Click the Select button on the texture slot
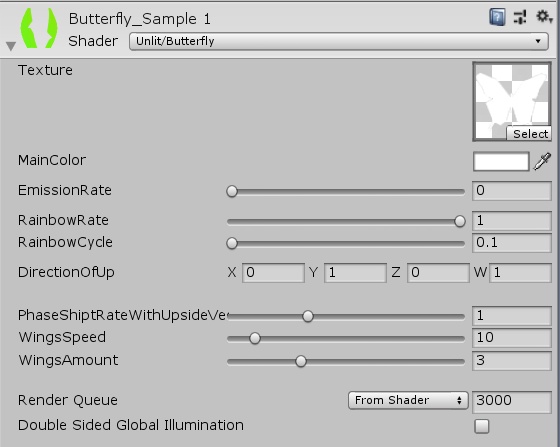This screenshot has height=447, width=560. (x=529, y=134)
